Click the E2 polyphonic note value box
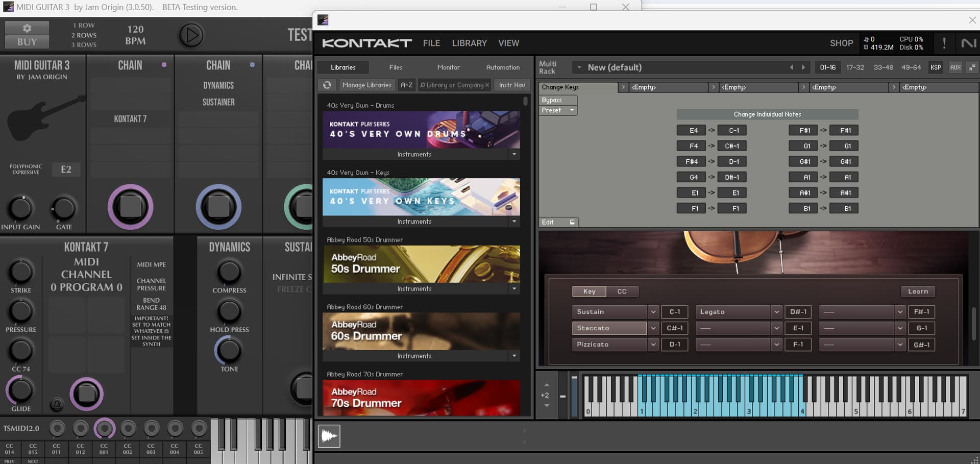The height and width of the screenshot is (464, 980). click(x=66, y=169)
